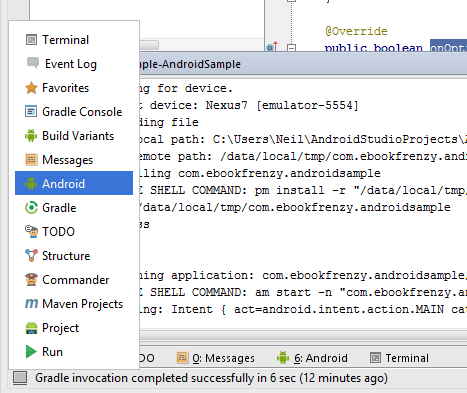Click the Gradle invocation completed status message
Viewport: 467px width, 393px height.
coord(211,378)
